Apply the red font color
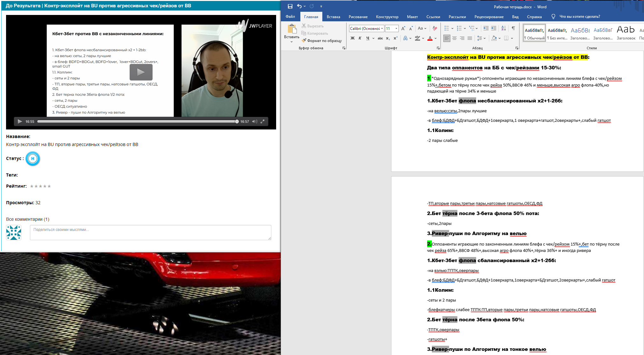This screenshot has width=644, height=355. tap(430, 38)
